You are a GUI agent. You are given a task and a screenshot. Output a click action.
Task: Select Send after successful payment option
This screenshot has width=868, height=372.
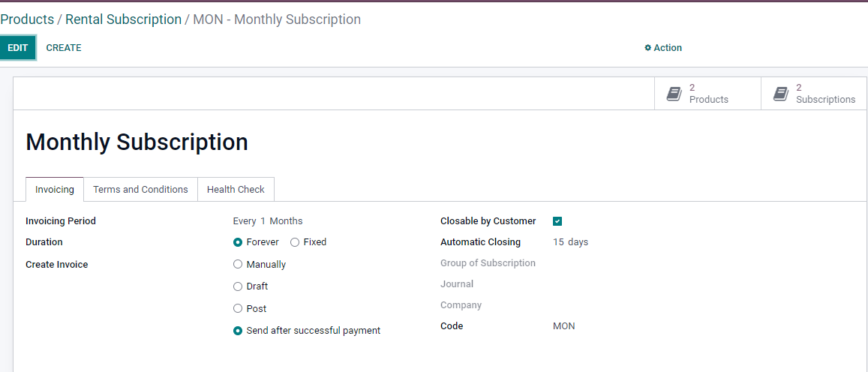tap(238, 331)
